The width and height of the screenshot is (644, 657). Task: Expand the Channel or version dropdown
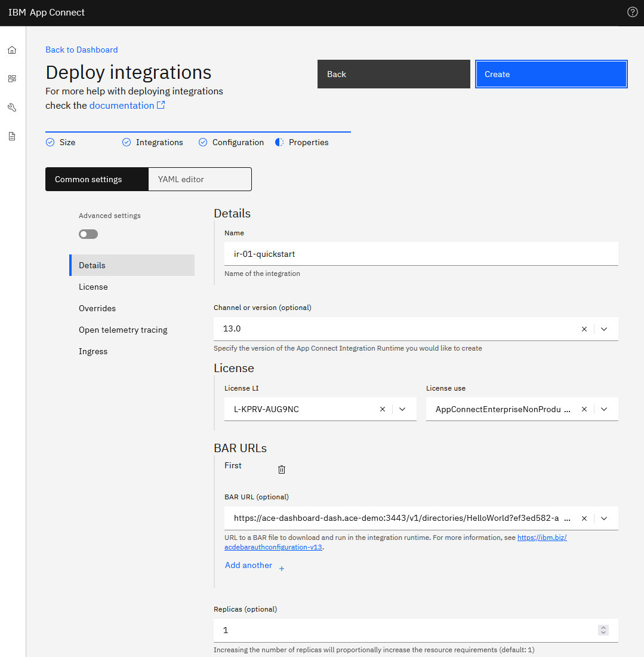pos(604,329)
